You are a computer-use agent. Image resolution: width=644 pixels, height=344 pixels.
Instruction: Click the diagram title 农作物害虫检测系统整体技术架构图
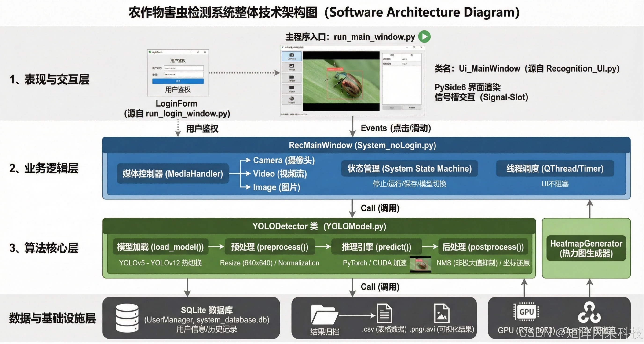[223, 12]
